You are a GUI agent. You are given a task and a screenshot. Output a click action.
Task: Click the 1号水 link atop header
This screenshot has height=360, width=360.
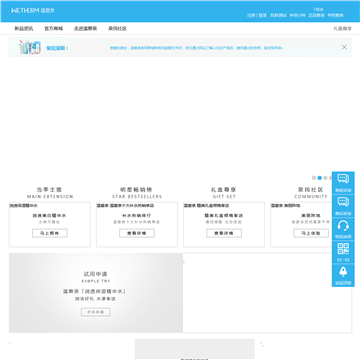pyautogui.click(x=318, y=9)
